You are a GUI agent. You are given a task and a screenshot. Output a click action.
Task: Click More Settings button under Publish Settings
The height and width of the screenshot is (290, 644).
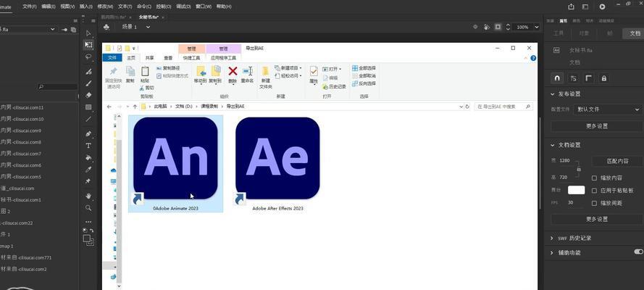596,126
